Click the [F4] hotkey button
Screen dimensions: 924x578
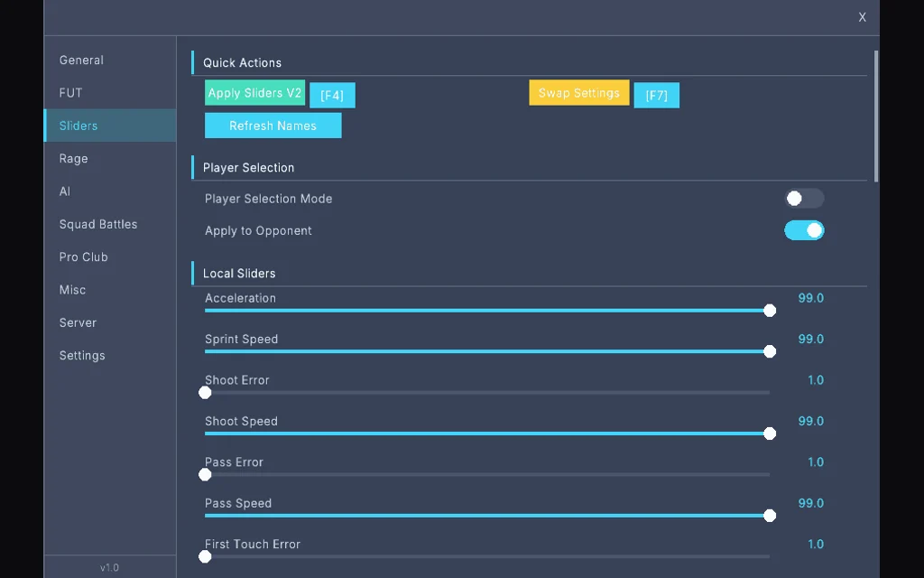pos(332,95)
